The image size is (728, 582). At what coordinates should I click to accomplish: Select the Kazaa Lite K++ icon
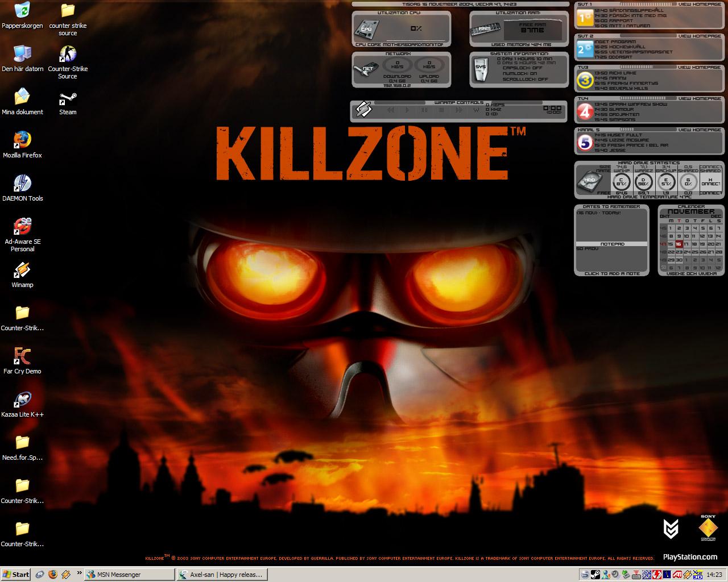coord(22,405)
